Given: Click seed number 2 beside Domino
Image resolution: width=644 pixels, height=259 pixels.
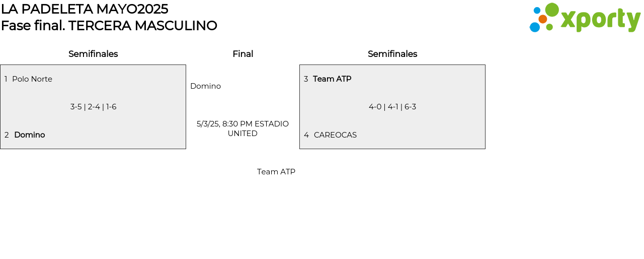Looking at the screenshot, I should click(x=7, y=135).
